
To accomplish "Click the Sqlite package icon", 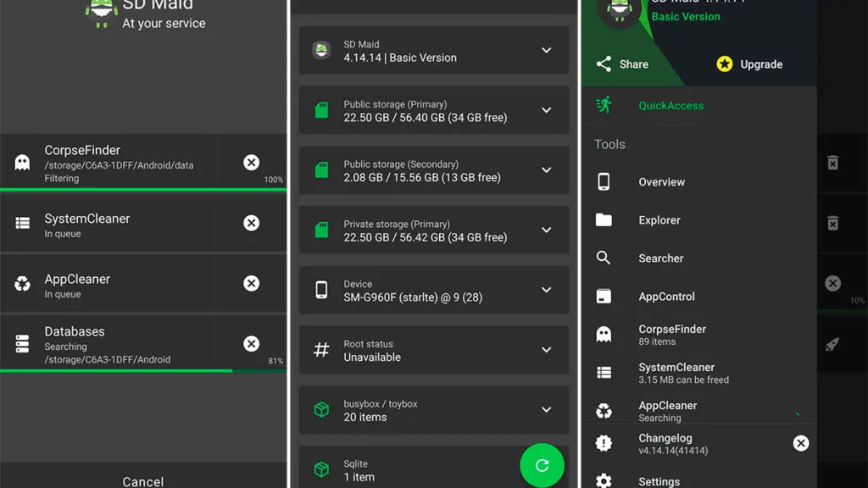I will pos(321,469).
